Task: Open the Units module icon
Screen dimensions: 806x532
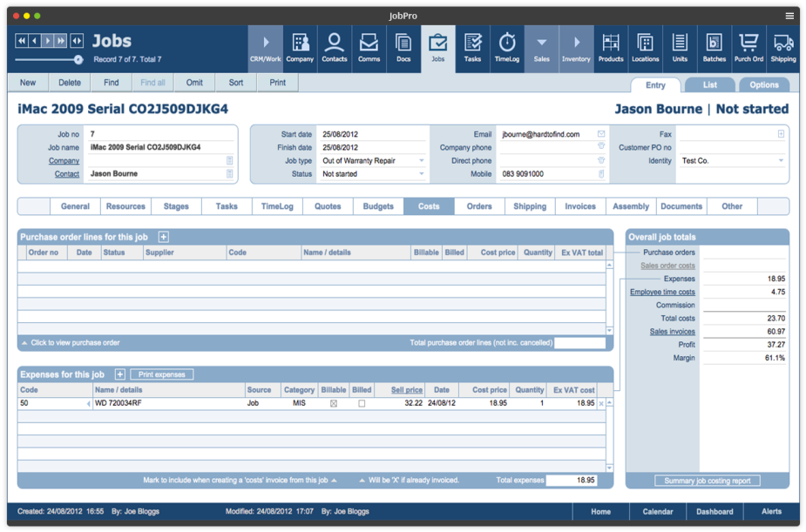Action: click(680, 48)
